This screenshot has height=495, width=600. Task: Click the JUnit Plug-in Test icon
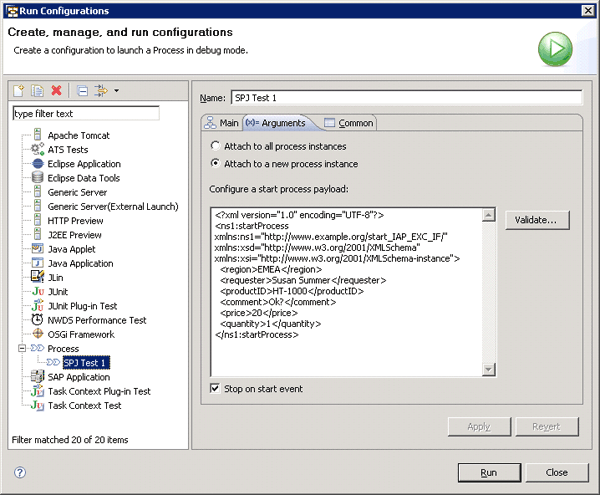(x=38, y=306)
